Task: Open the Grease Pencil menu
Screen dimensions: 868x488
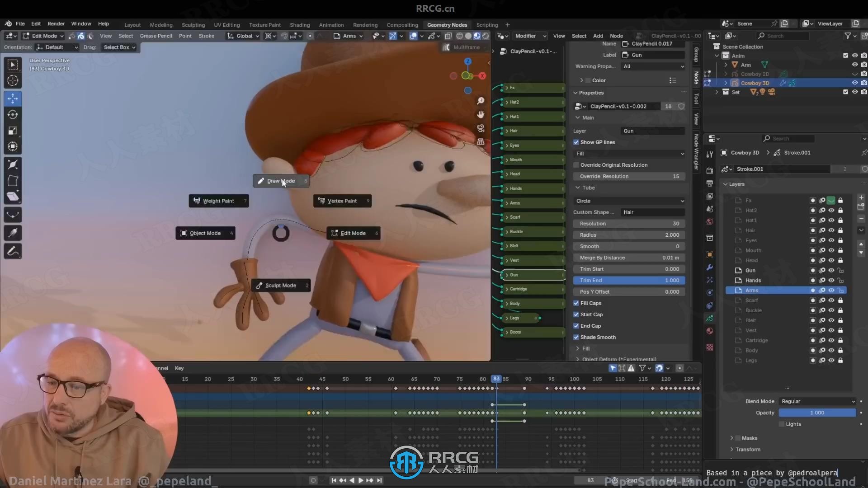Action: tap(156, 36)
